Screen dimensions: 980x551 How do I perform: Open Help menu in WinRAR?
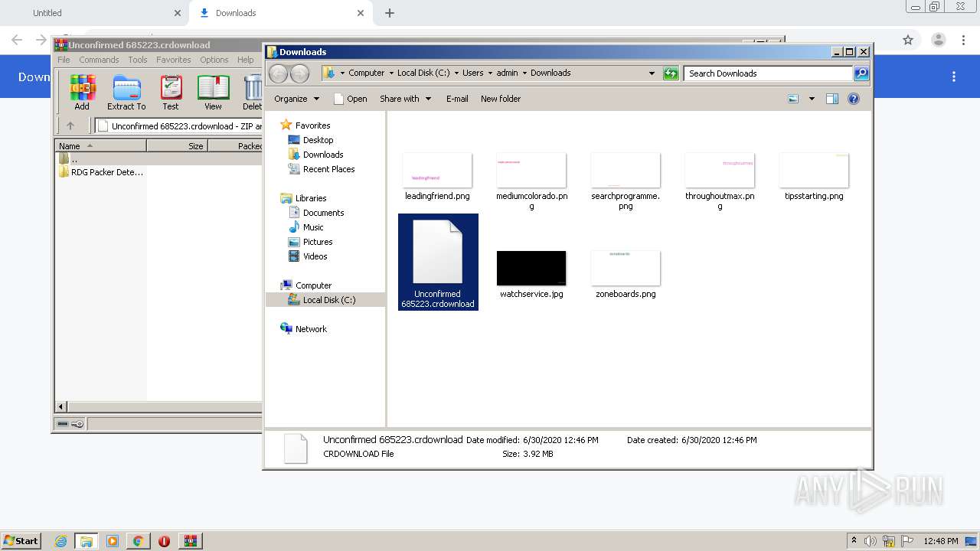(245, 60)
